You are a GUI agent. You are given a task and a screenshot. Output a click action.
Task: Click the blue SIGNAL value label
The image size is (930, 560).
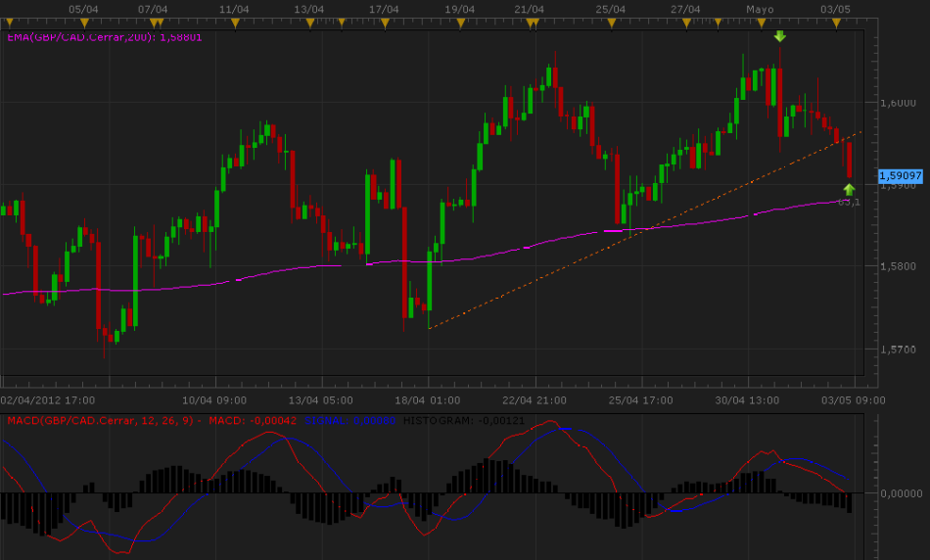pyautogui.click(x=349, y=420)
